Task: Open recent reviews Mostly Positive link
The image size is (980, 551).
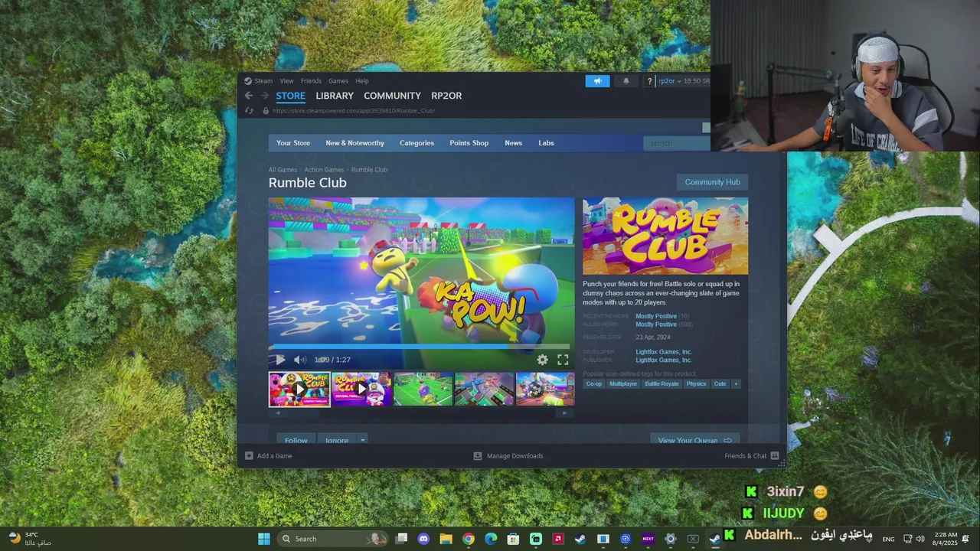Action: 656,316
